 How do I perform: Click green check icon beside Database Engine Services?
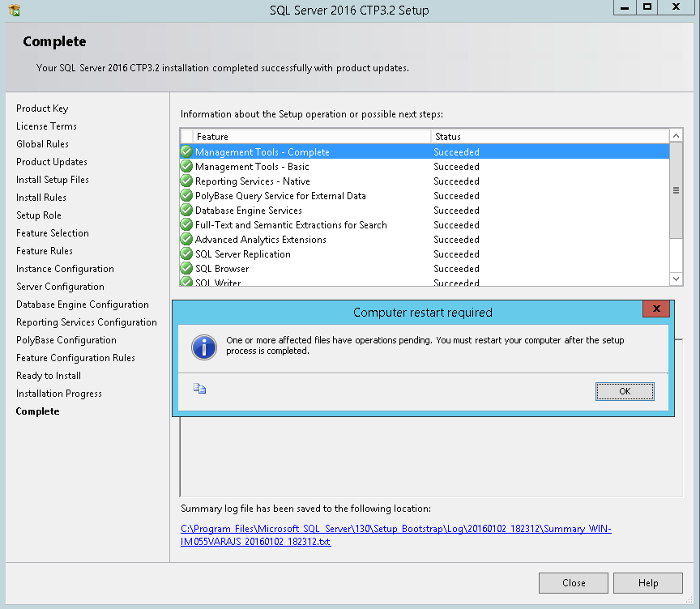pyautogui.click(x=186, y=210)
